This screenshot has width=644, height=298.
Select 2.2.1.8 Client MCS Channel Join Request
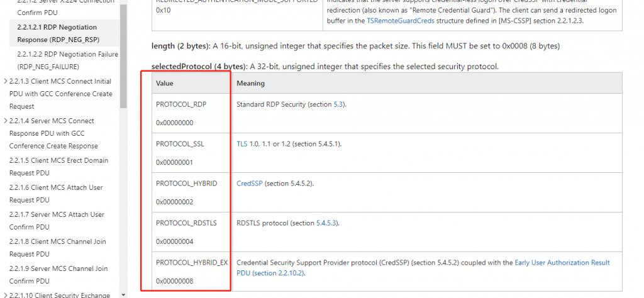57,248
